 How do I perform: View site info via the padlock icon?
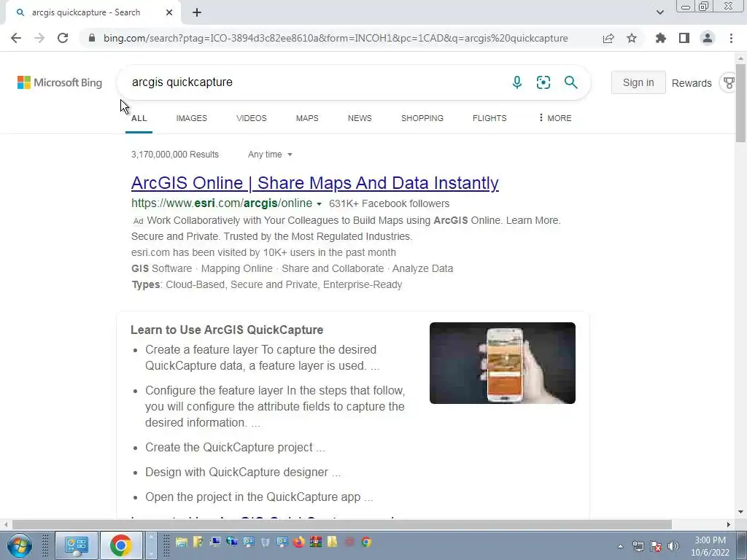click(x=92, y=38)
